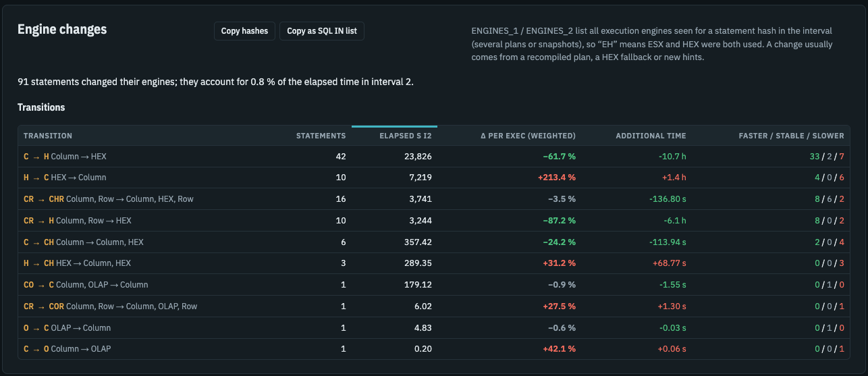Click the Copy hashes button

244,30
